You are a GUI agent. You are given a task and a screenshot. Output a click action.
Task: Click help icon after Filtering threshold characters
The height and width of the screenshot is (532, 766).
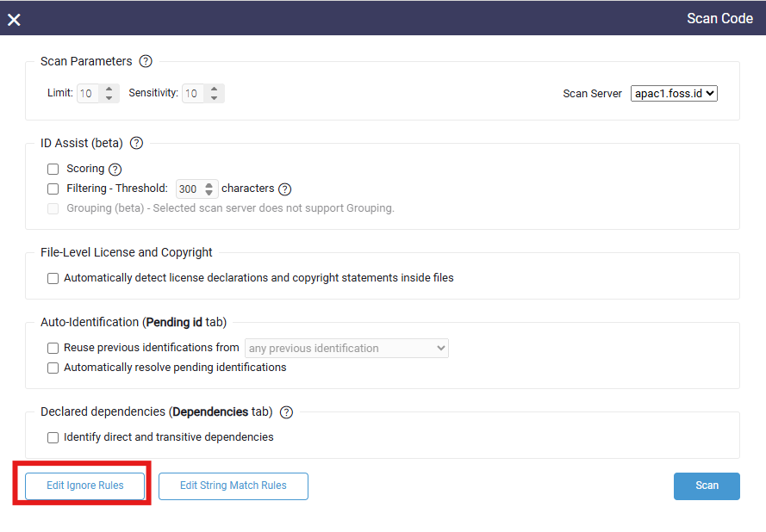pyautogui.click(x=285, y=189)
